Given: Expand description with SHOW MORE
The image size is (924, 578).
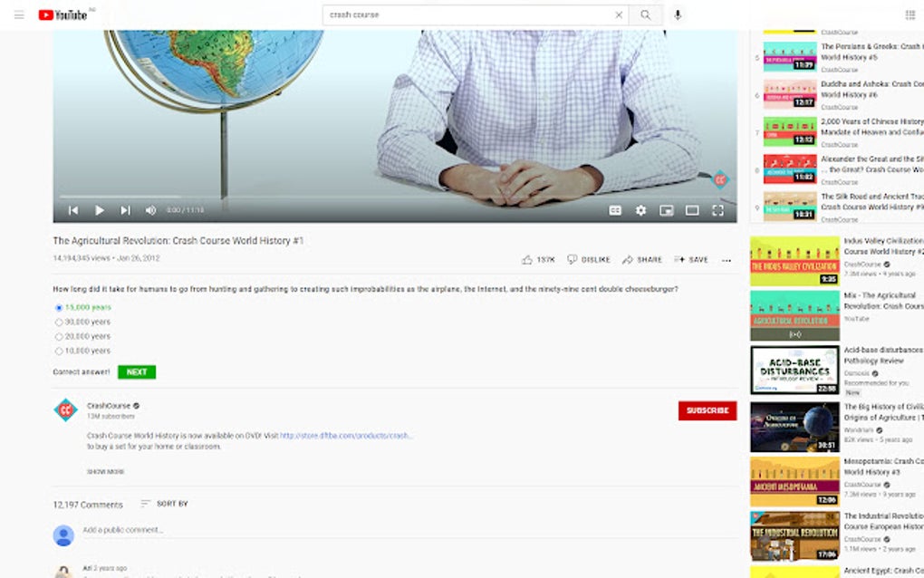Looking at the screenshot, I should point(105,471).
